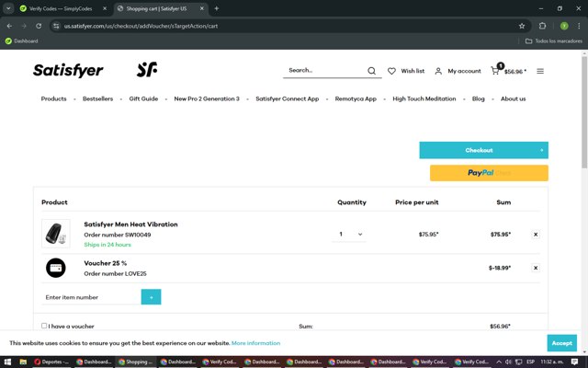Screen dimensions: 588x368
Task: Open the Opera Deportes taskbar item
Action: (x=51, y=362)
